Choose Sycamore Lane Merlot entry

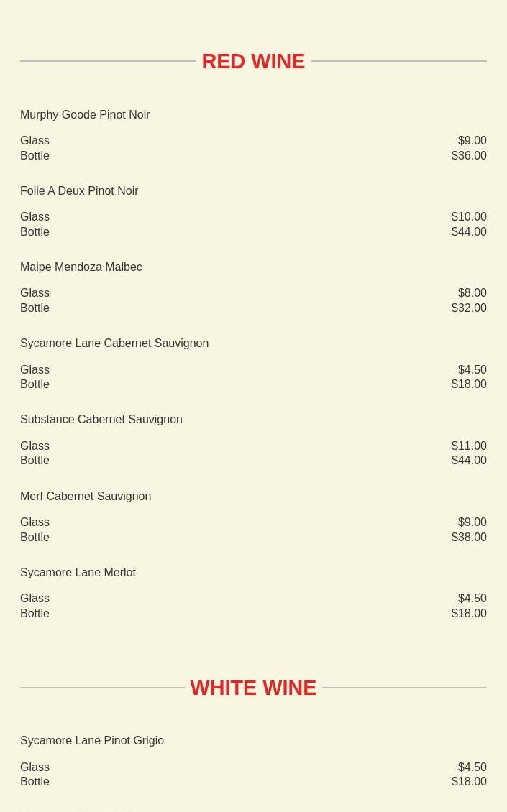(78, 573)
